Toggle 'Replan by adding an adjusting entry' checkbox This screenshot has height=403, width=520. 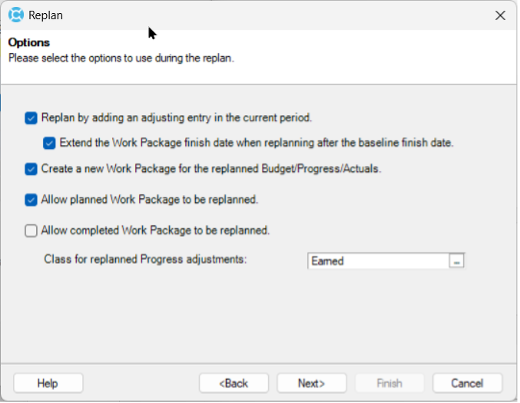point(31,118)
